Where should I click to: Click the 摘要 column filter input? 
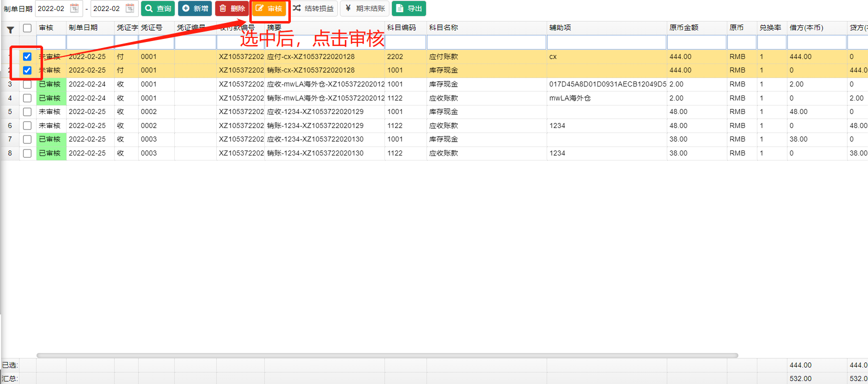click(x=324, y=42)
